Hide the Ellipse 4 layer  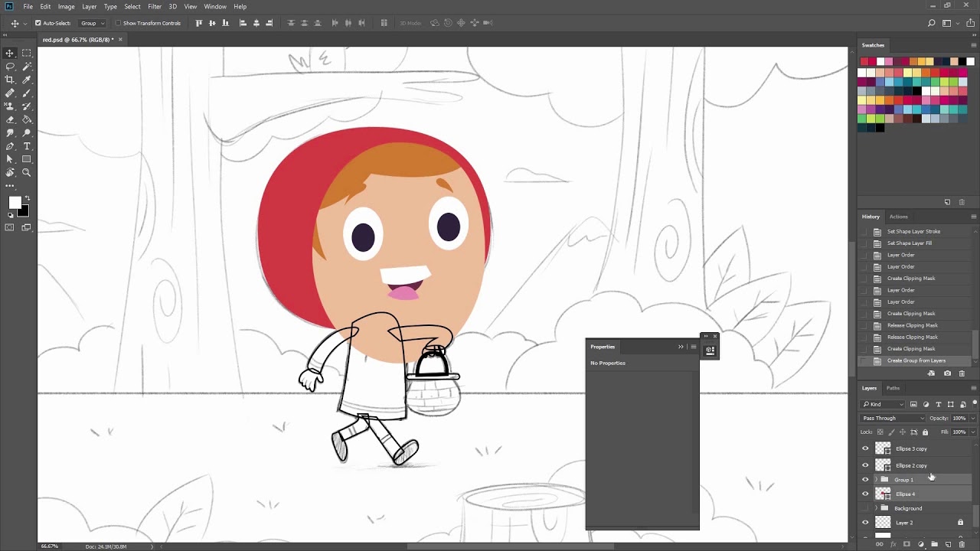[x=866, y=494]
